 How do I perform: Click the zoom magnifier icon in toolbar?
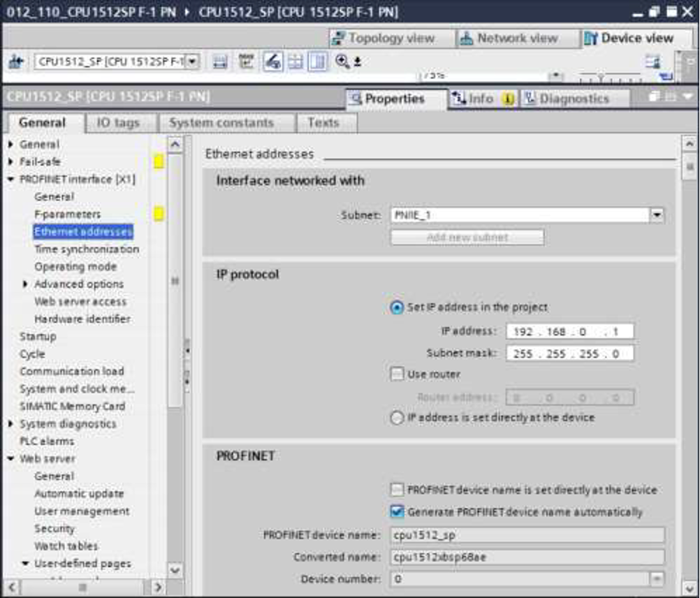342,61
